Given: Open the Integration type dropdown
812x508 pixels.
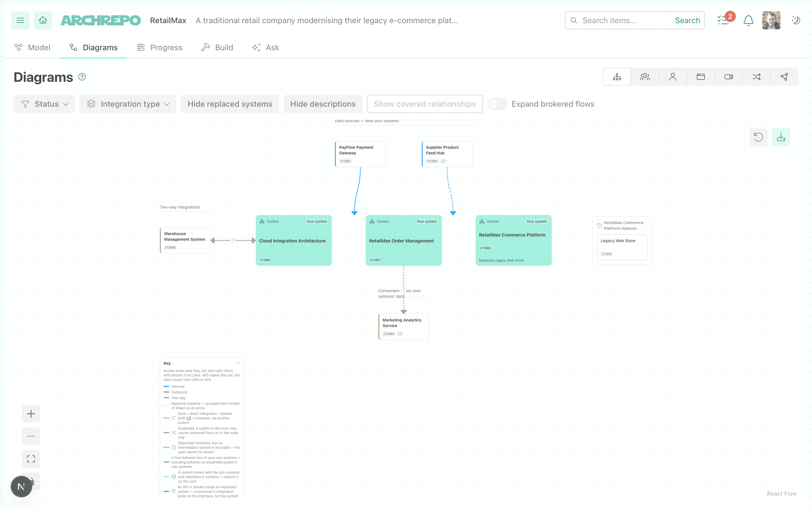Looking at the screenshot, I should coord(128,104).
